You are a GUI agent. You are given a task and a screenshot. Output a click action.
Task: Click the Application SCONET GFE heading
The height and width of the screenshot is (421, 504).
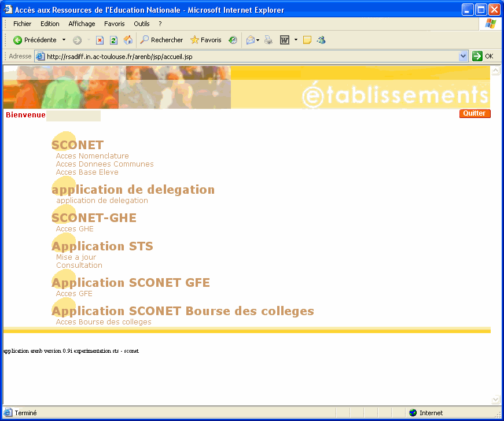click(131, 283)
